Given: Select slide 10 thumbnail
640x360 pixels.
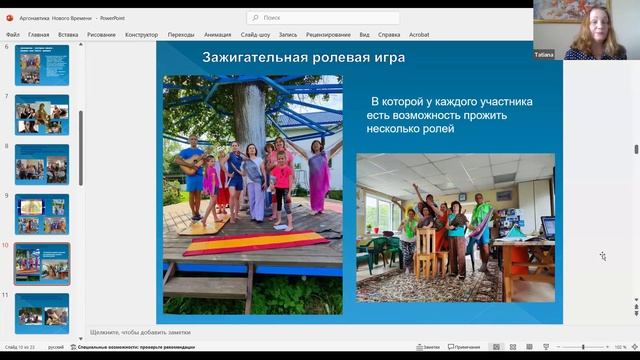Looking at the screenshot, I should coord(42,264).
